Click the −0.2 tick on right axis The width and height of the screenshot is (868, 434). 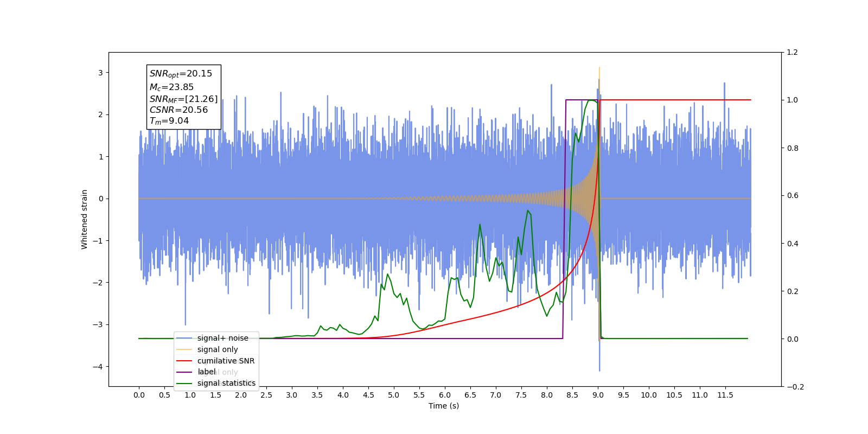tap(795, 387)
